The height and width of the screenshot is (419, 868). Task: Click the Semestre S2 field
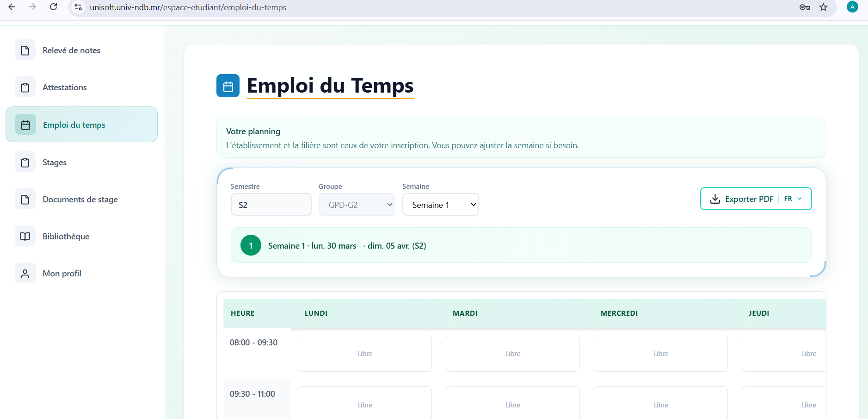[271, 205]
